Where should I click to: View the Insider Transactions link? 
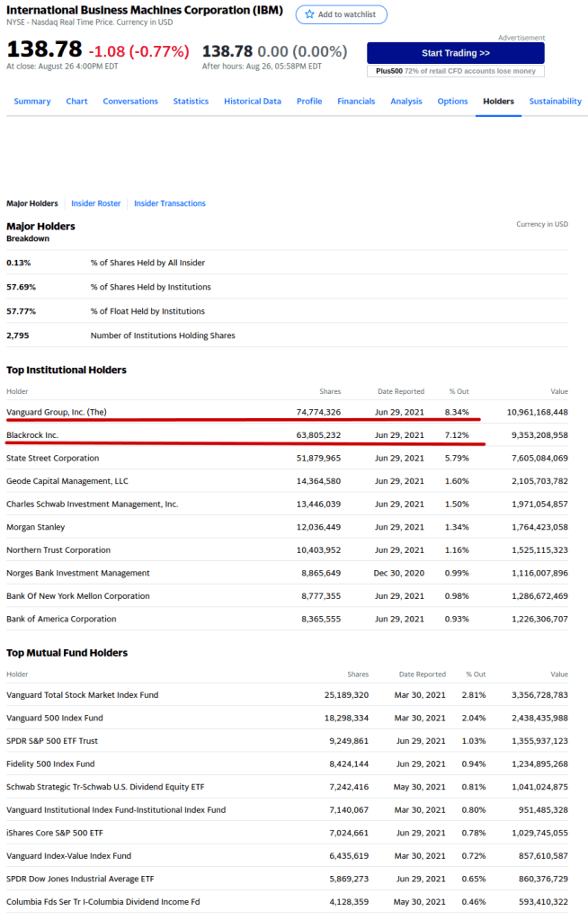click(x=170, y=203)
